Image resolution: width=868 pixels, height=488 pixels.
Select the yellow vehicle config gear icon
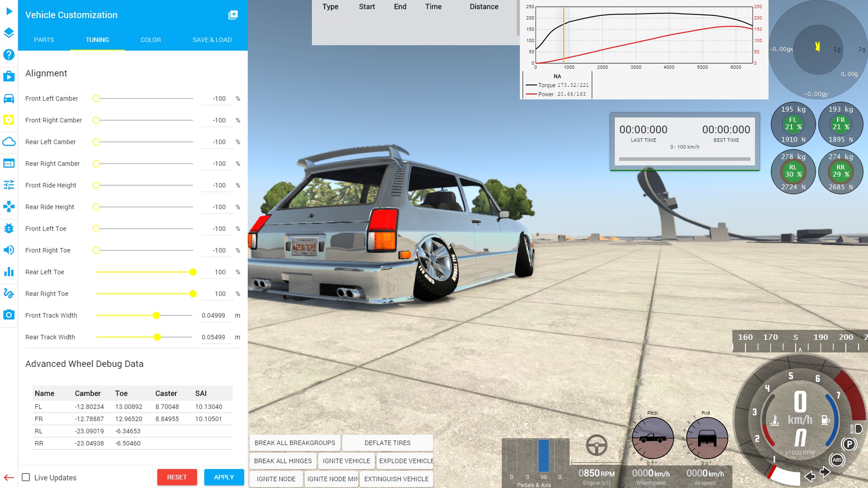tap(9, 120)
